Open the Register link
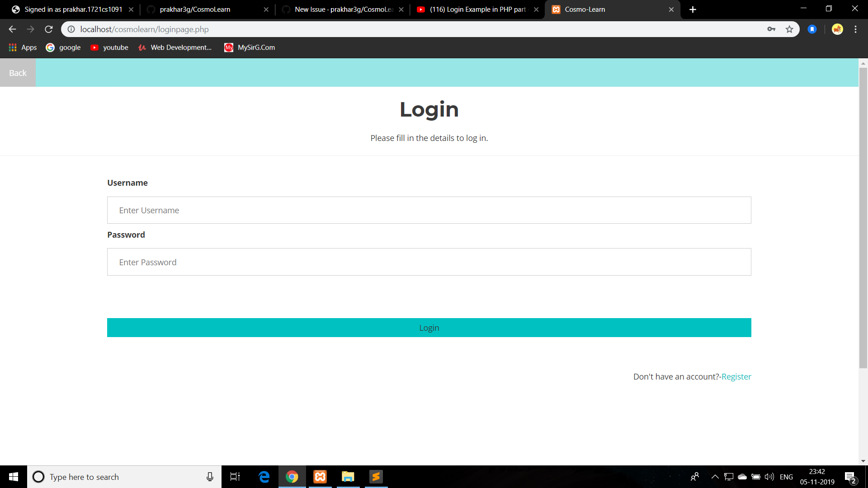 [x=736, y=376]
